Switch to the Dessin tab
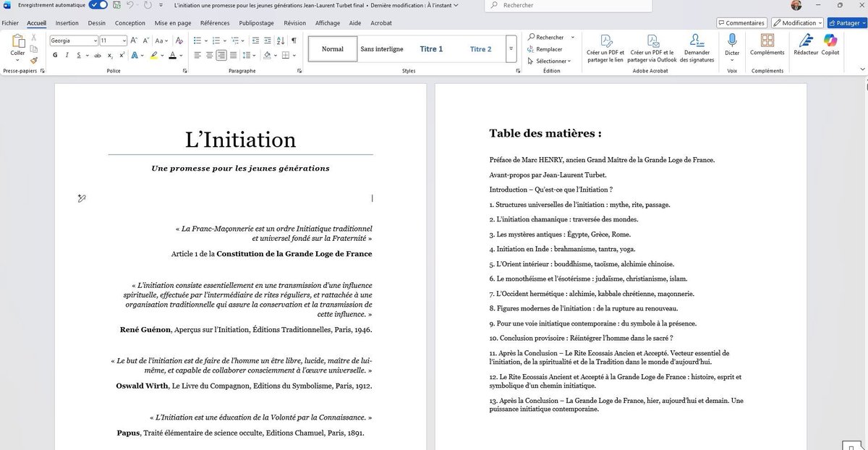Viewport: 868px width, 450px height. pyautogui.click(x=96, y=23)
